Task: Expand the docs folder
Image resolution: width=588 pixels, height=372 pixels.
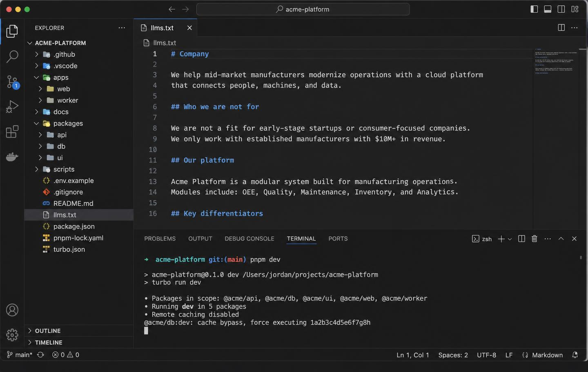Action: 79,112
